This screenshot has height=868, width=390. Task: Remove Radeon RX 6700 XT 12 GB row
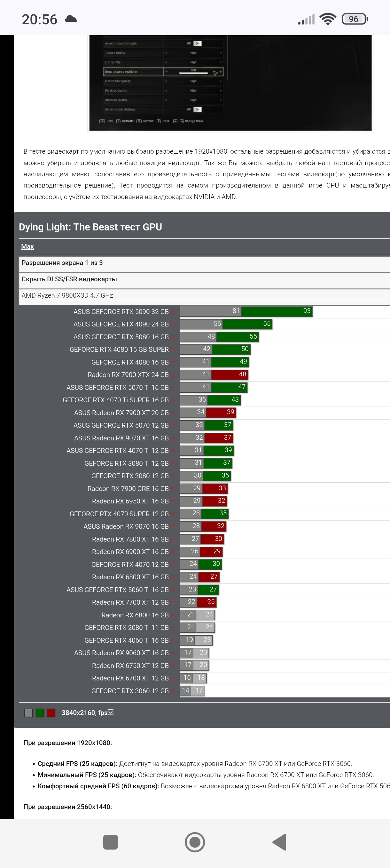173,678
